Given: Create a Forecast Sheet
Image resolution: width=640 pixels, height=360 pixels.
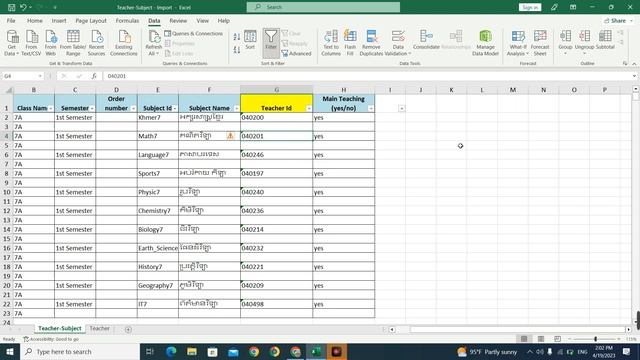Looking at the screenshot, I should [540, 42].
